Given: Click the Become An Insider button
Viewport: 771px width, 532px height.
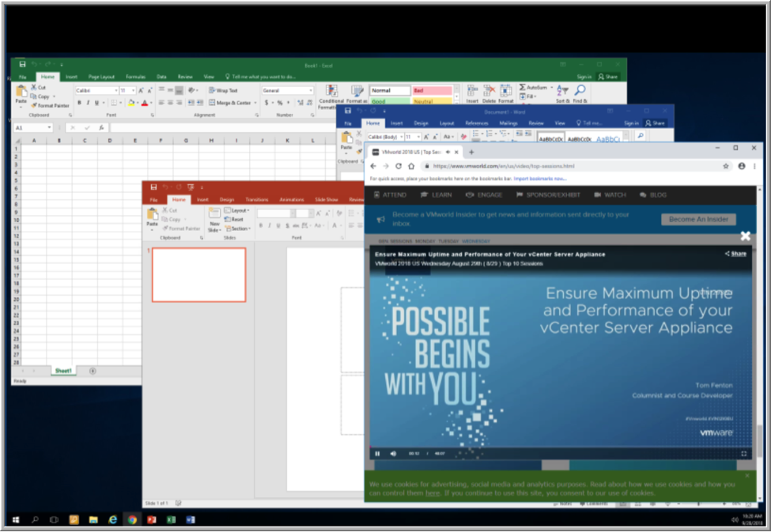Looking at the screenshot, I should tap(698, 219).
